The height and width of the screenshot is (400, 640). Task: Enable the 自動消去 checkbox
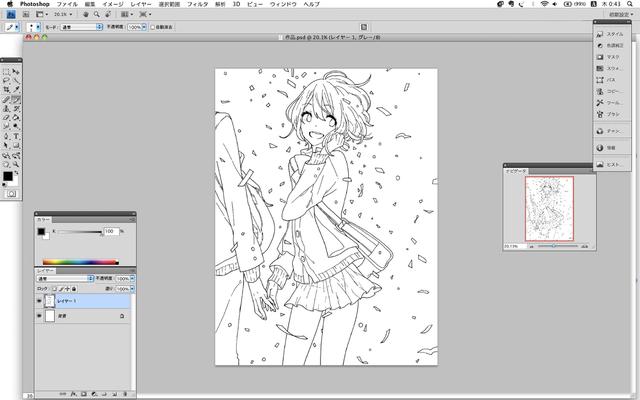pyautogui.click(x=152, y=27)
